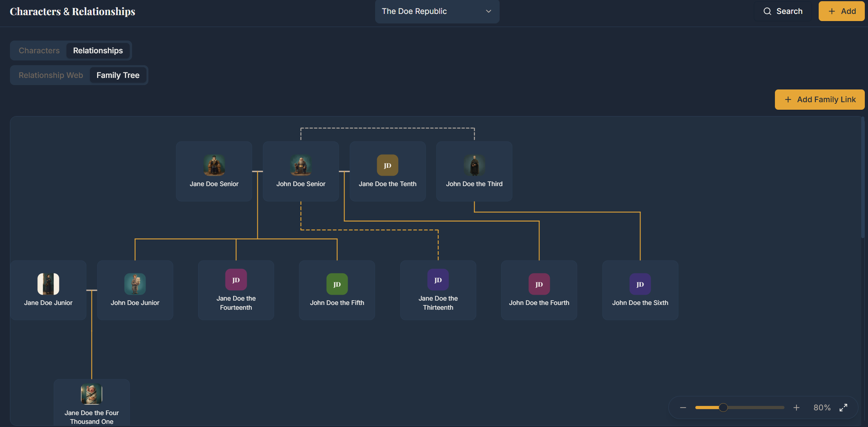868x427 pixels.
Task: Click the John Doe the Fourth name label
Action: point(539,303)
